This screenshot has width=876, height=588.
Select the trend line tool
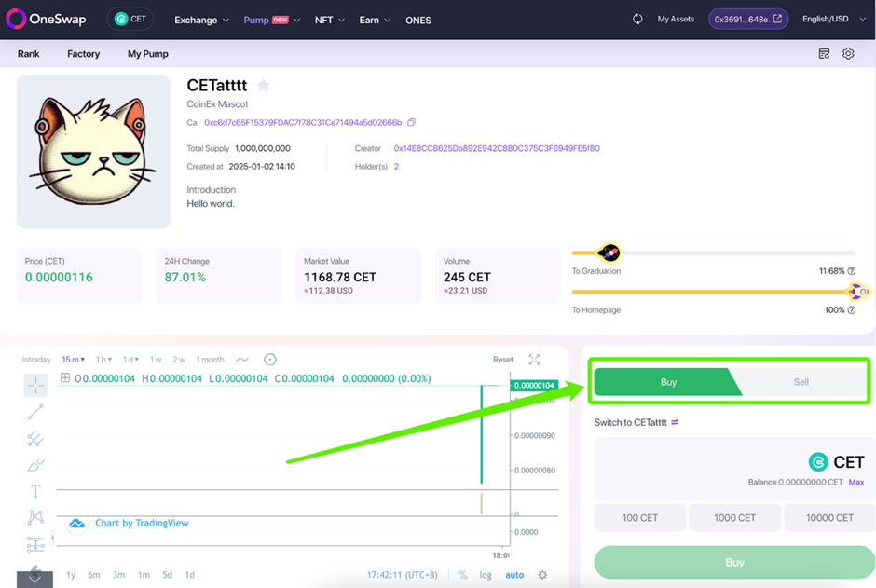click(x=35, y=412)
